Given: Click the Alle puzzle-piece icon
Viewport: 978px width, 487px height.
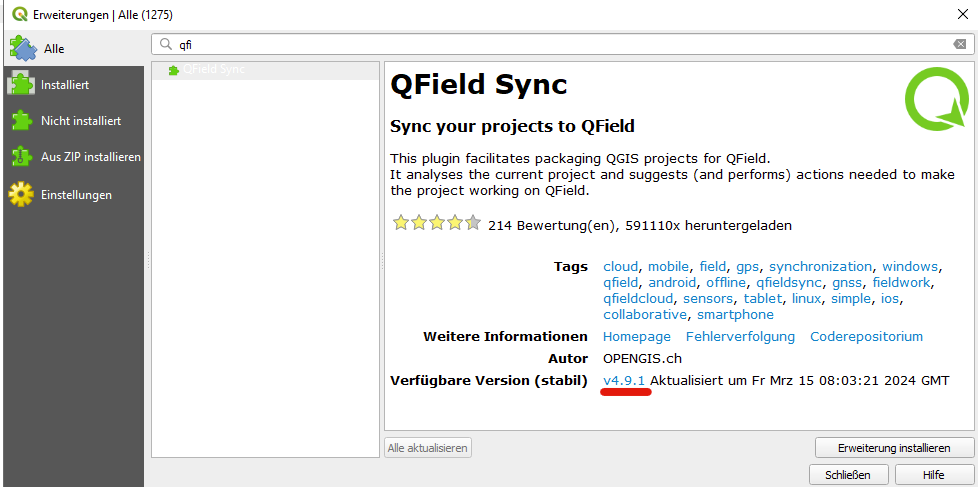Looking at the screenshot, I should 22,48.
